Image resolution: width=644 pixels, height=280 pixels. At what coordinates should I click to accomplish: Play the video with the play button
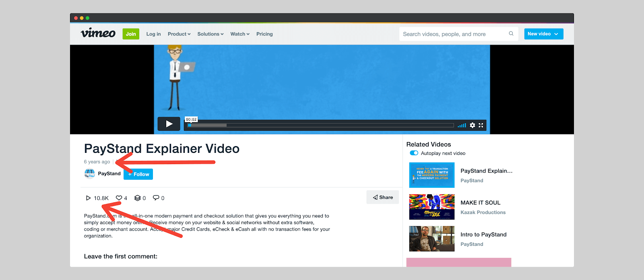coord(169,124)
